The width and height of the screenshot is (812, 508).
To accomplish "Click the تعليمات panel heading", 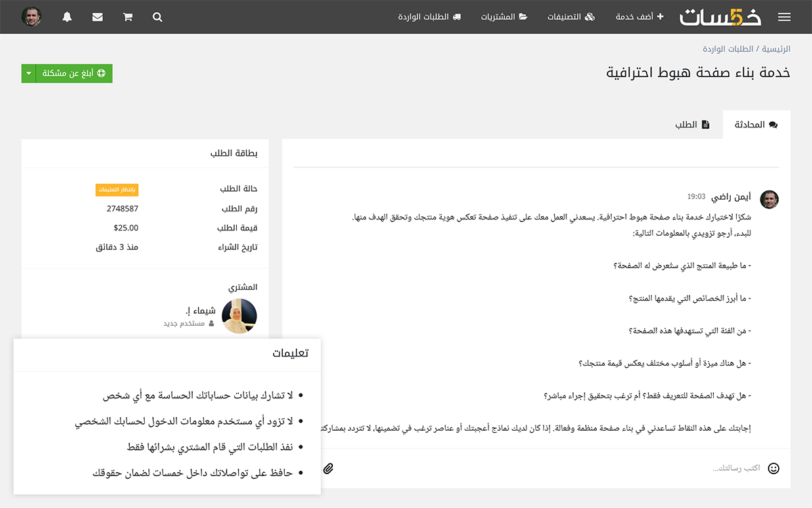I will point(291,354).
